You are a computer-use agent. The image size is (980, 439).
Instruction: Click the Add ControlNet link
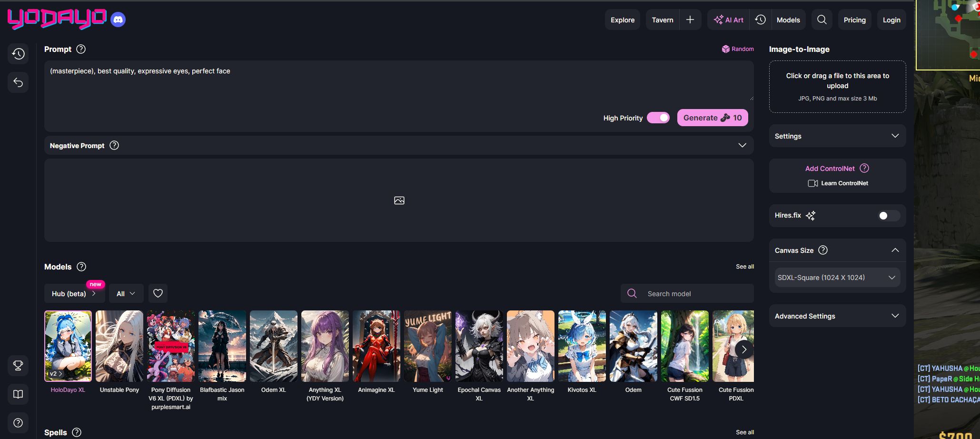click(x=830, y=169)
